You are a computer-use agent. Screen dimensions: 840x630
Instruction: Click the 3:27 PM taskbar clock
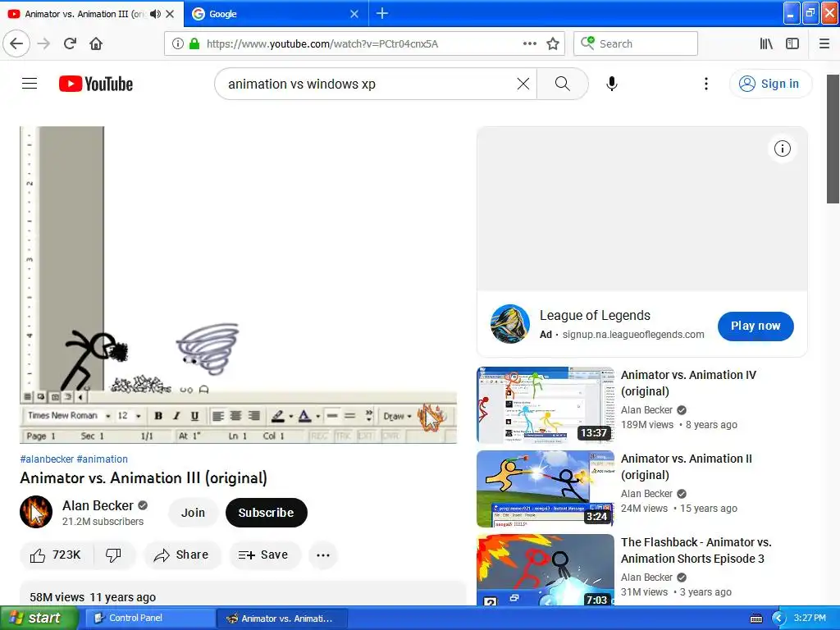point(810,618)
